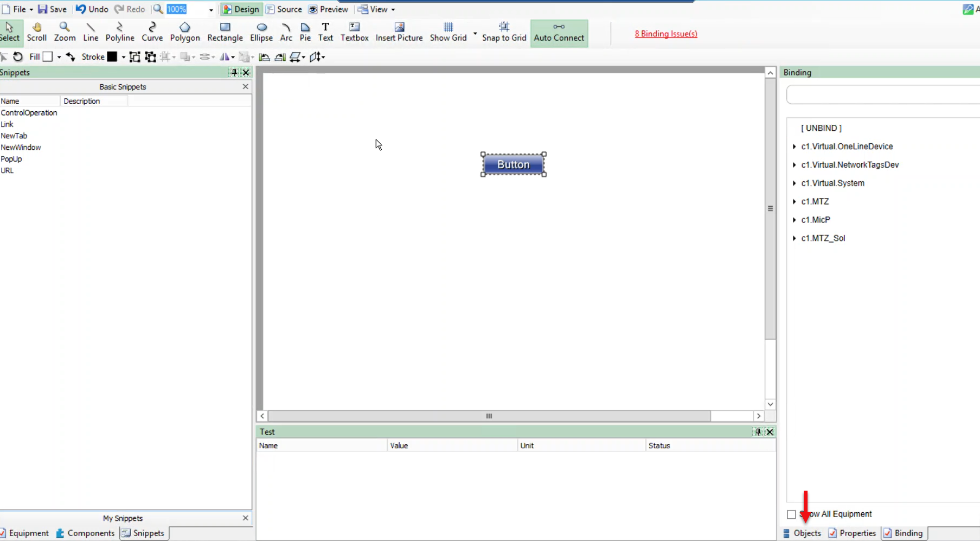
Task: Select the Ellipse tool
Action: click(x=261, y=32)
